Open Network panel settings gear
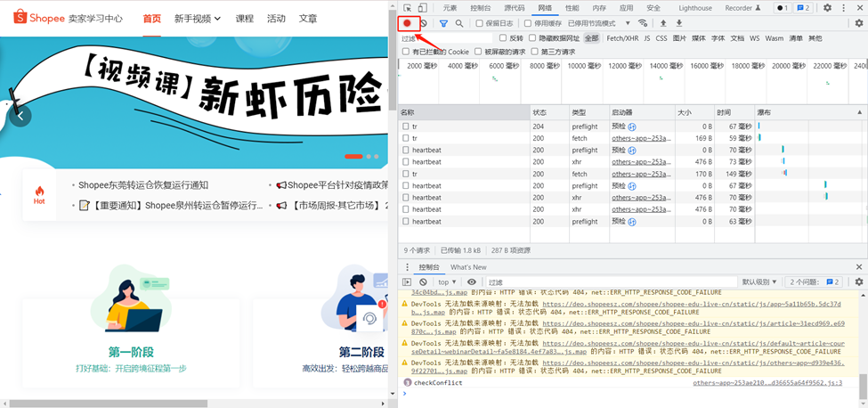 click(858, 23)
